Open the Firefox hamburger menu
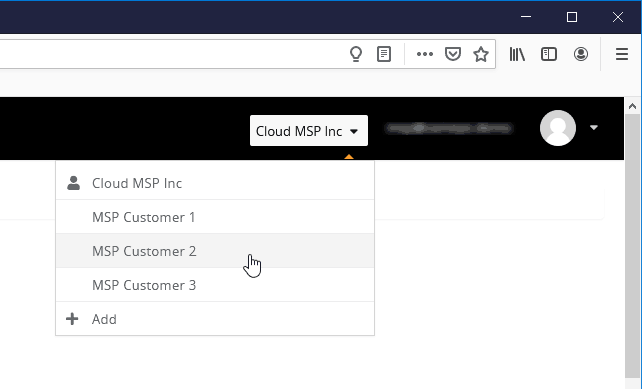Screen dimensions: 642x389 622,54
